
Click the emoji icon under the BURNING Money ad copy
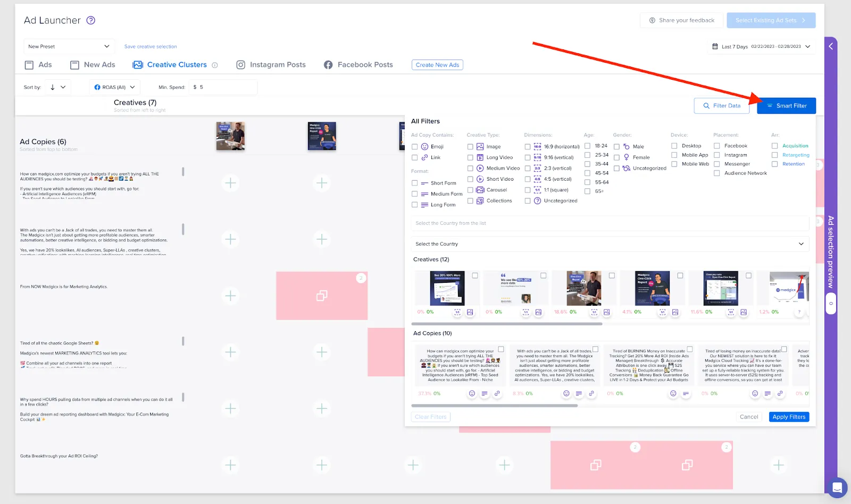pos(673,393)
